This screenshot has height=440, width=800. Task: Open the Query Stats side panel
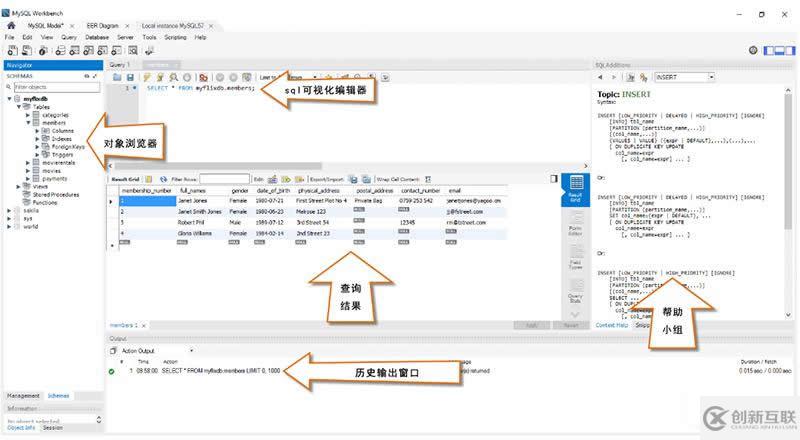coord(576,291)
